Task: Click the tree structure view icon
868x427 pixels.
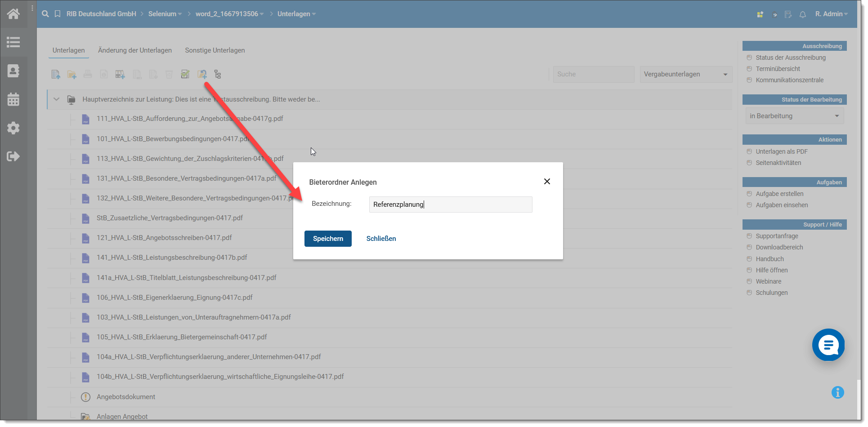Action: [x=218, y=75]
